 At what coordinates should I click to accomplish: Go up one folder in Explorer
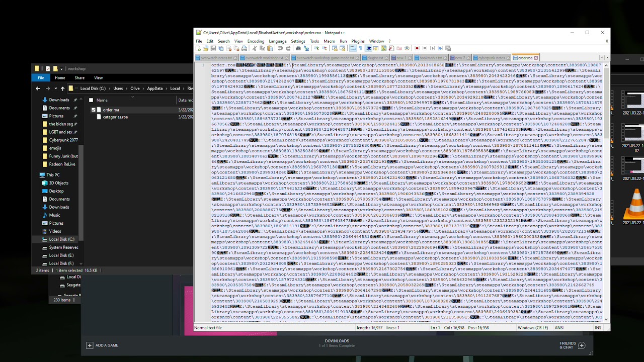point(62,88)
